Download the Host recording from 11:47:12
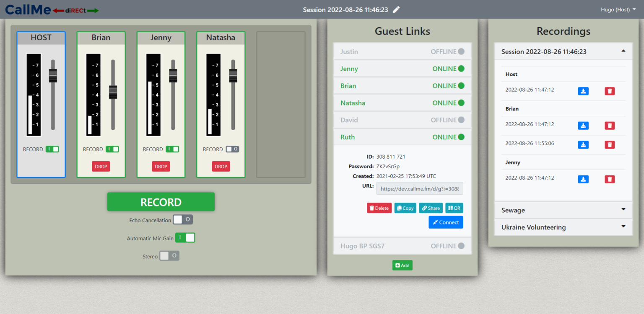644x314 pixels. (x=583, y=91)
